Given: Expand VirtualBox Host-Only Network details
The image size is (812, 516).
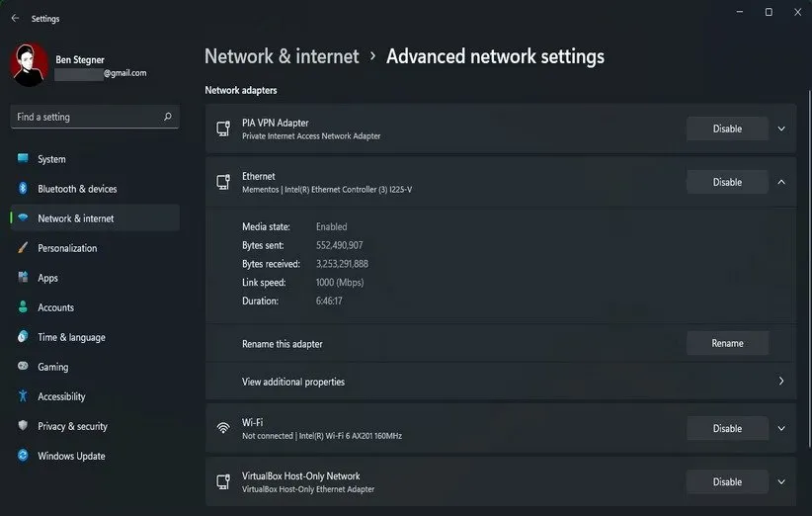Looking at the screenshot, I should [781, 481].
